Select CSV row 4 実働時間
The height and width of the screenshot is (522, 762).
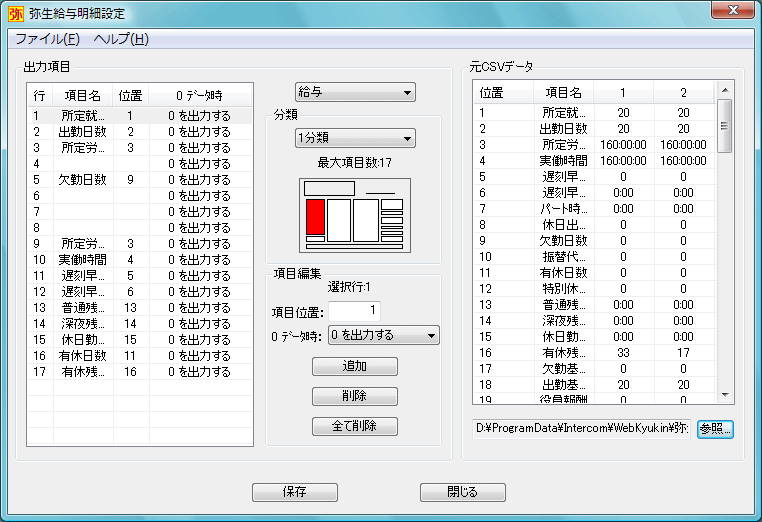point(594,160)
